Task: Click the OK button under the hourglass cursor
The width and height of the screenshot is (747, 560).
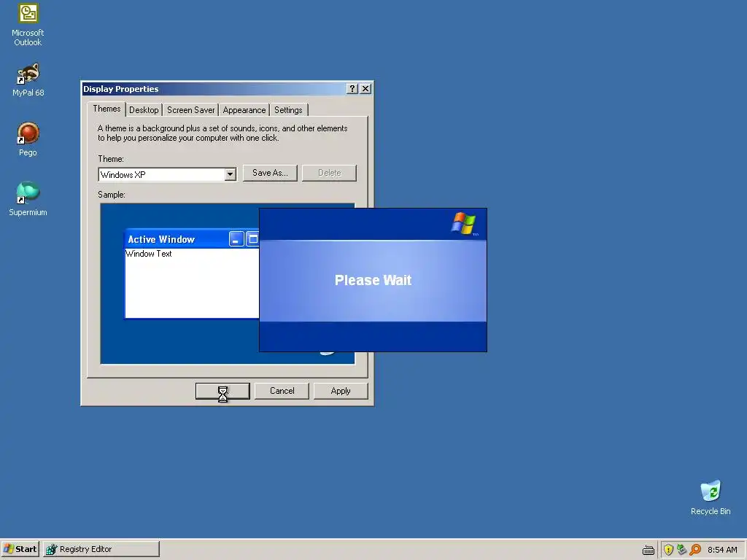Action: tap(222, 391)
